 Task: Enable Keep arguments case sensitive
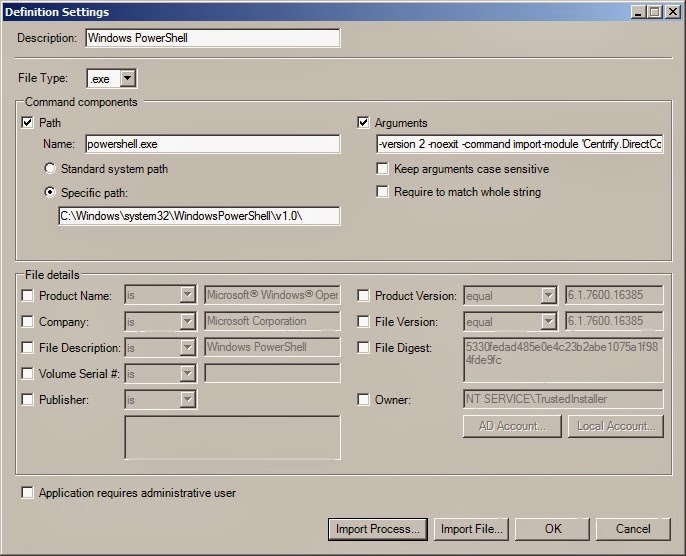pyautogui.click(x=382, y=169)
